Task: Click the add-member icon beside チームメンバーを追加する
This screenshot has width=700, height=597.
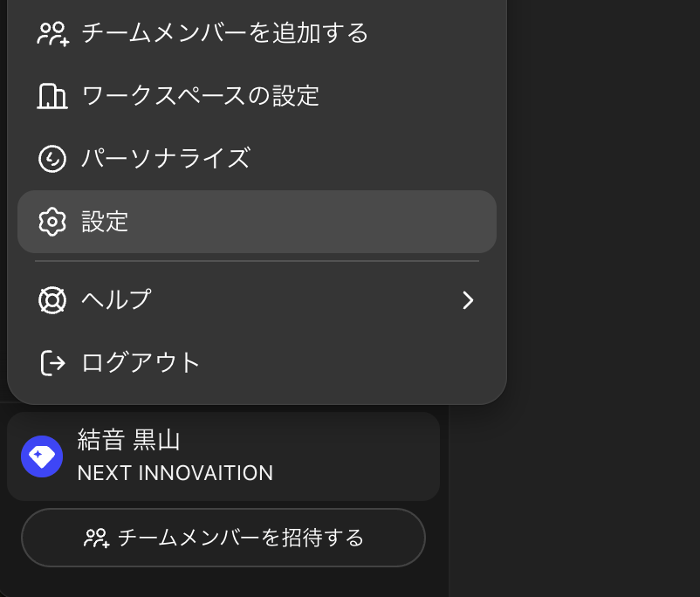Action: 52,34
